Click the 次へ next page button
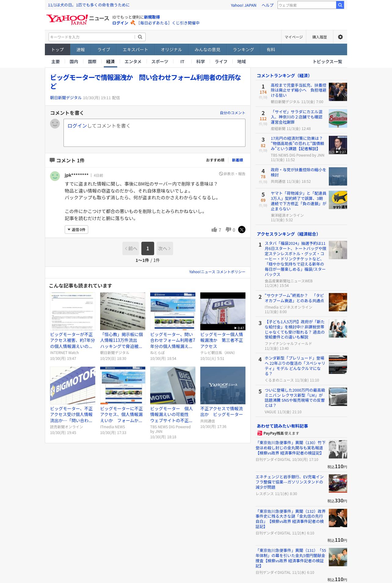 point(165,248)
